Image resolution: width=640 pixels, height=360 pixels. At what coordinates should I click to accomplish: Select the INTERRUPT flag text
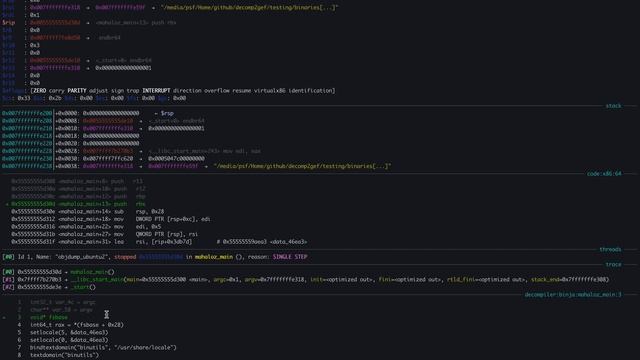(156, 91)
